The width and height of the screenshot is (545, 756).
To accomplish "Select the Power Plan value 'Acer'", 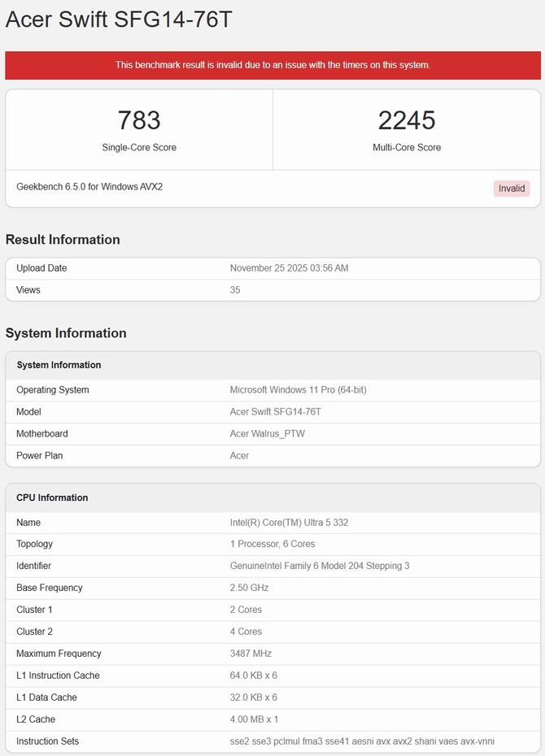I will (x=239, y=455).
